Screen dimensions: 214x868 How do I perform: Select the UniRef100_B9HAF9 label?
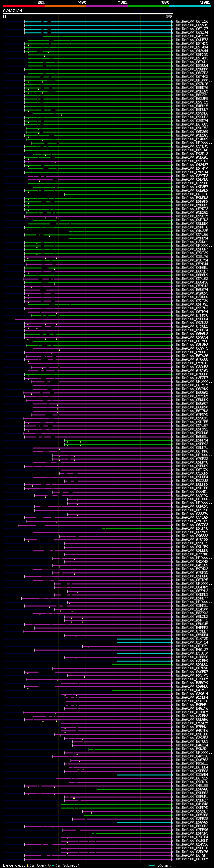192,201
